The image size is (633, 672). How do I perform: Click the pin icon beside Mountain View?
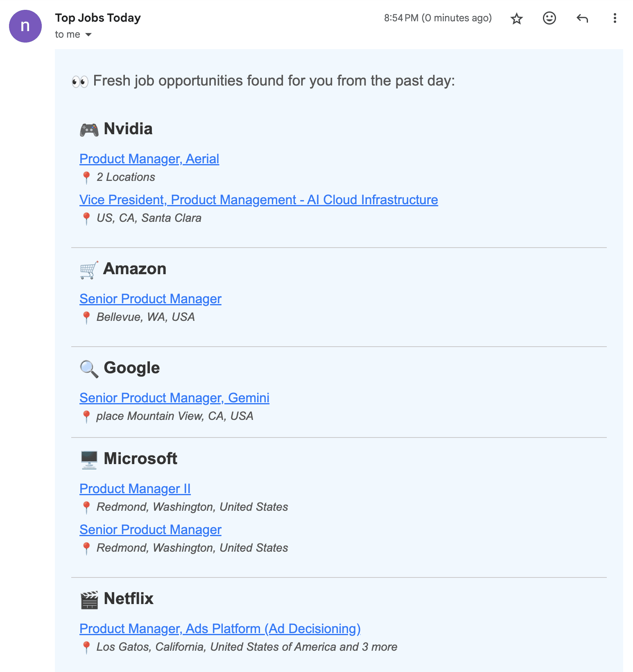tap(86, 417)
